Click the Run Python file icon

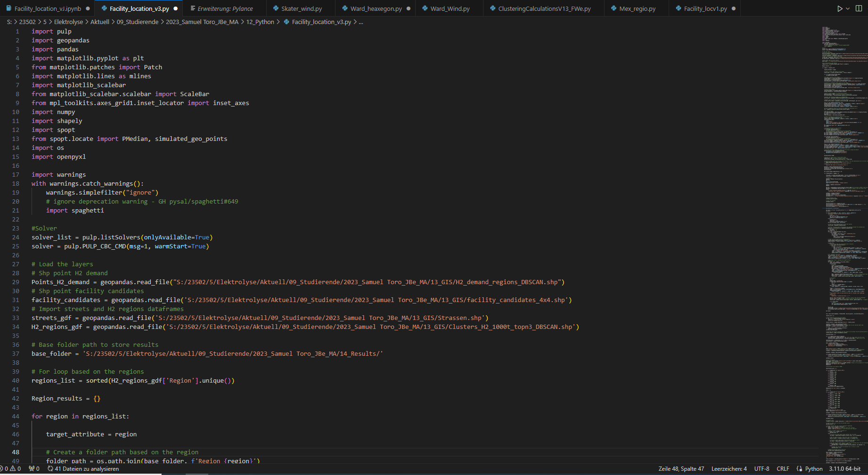[839, 8]
